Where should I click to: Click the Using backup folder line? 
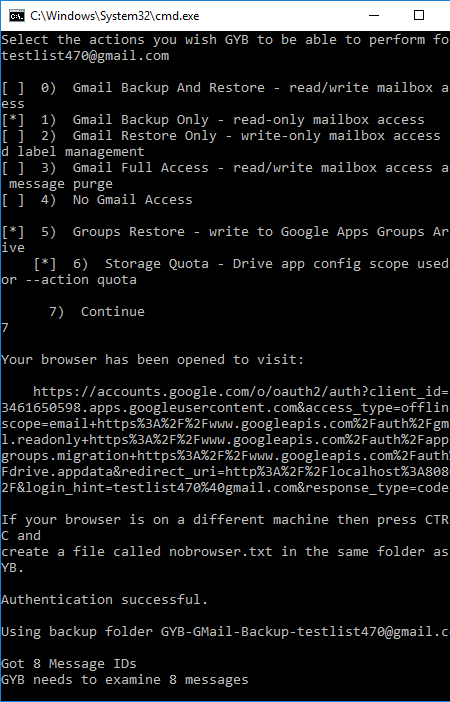pyautogui.click(x=225, y=632)
